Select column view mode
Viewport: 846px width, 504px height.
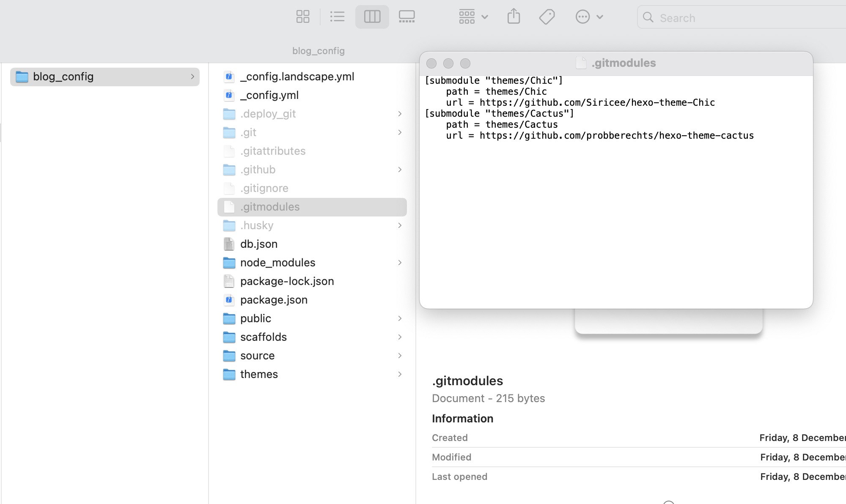coord(372,17)
